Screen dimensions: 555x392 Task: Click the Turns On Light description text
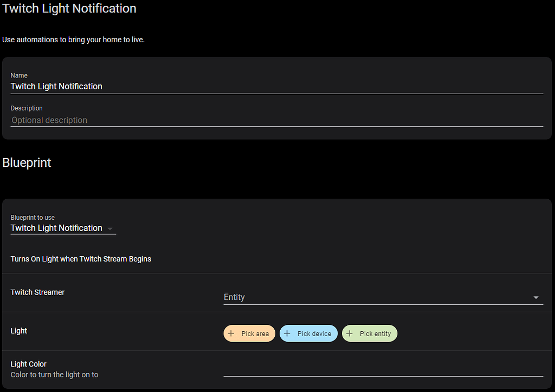click(81, 259)
